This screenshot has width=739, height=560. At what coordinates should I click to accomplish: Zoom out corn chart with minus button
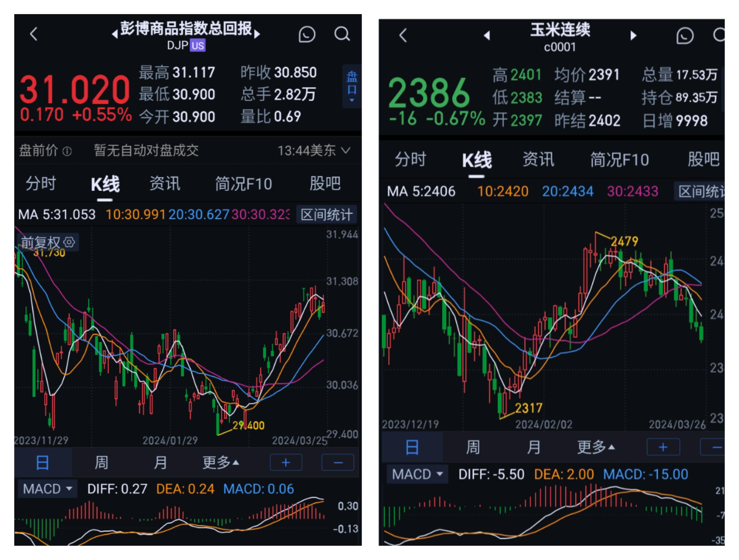[713, 447]
